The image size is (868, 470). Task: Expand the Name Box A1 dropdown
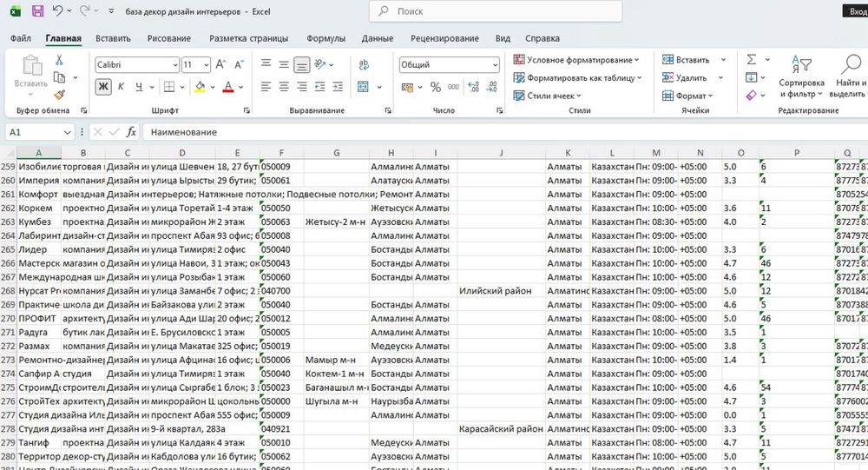[67, 132]
